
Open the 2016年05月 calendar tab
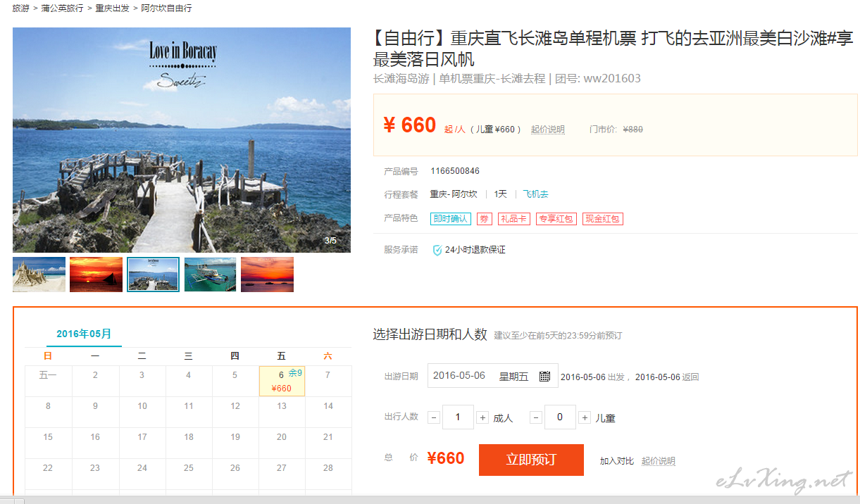[x=84, y=334]
